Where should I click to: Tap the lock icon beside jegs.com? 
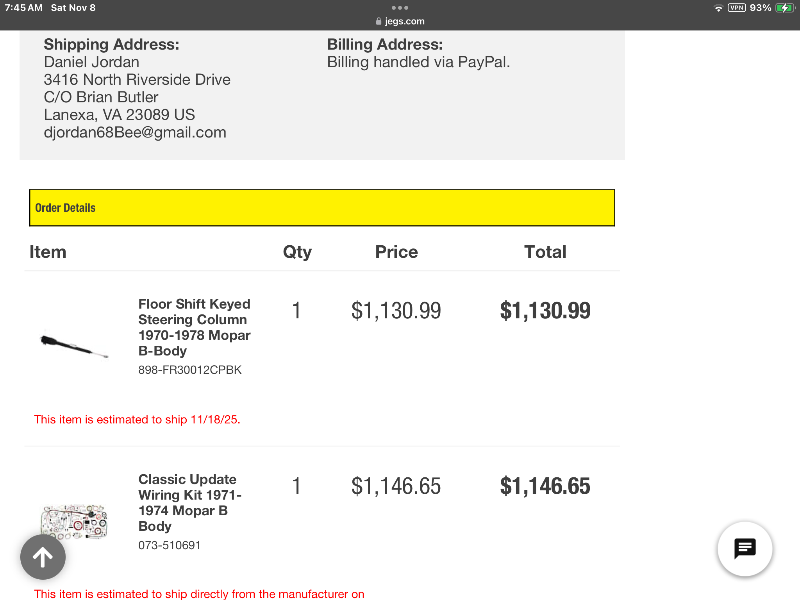[x=378, y=21]
